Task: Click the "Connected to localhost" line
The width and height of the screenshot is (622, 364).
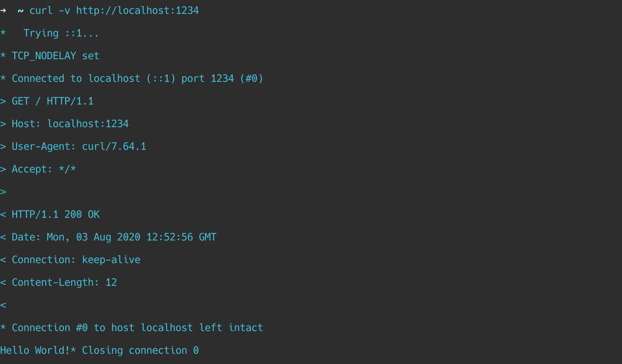Action: click(137, 79)
